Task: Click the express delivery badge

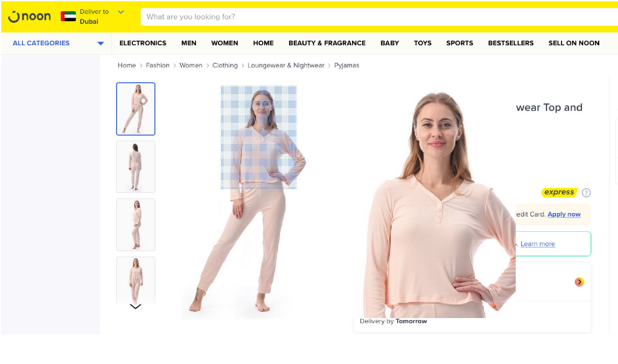Action: coord(559,192)
